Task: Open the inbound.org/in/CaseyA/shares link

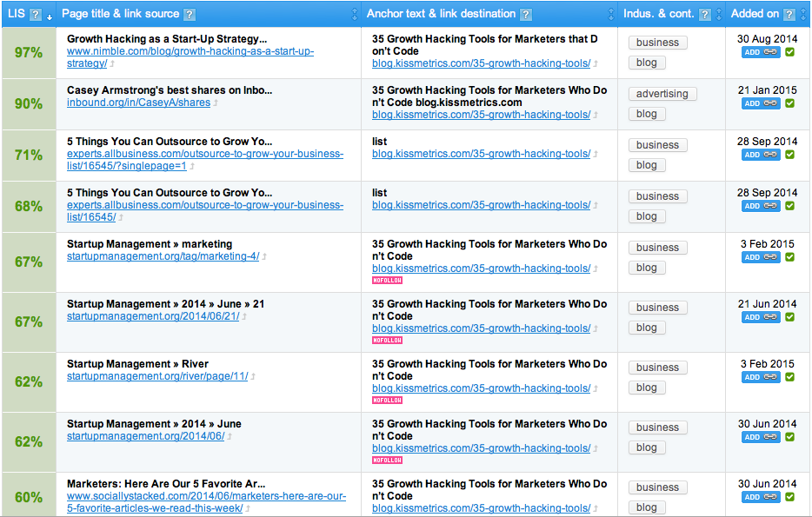Action: point(138,103)
